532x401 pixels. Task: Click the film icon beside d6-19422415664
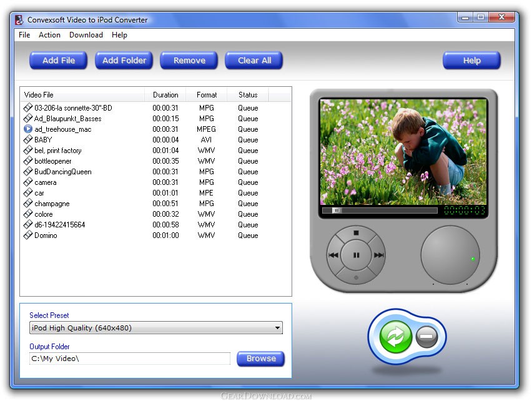pyautogui.click(x=28, y=225)
